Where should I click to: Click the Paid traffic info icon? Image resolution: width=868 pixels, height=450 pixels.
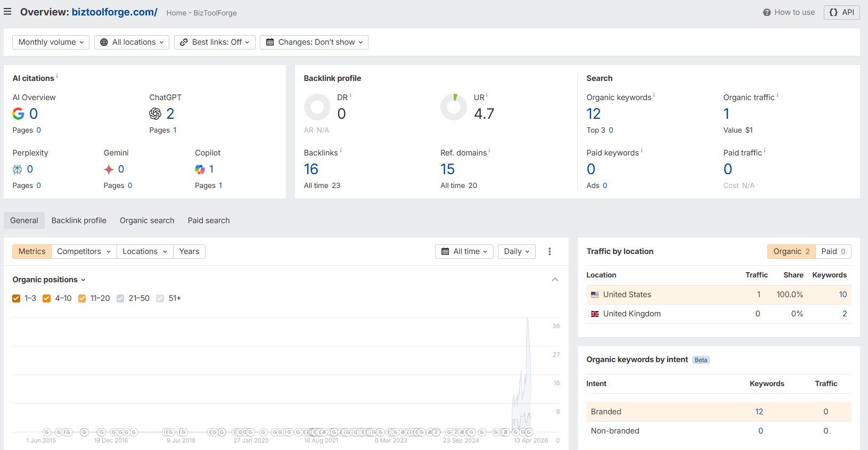click(x=765, y=151)
